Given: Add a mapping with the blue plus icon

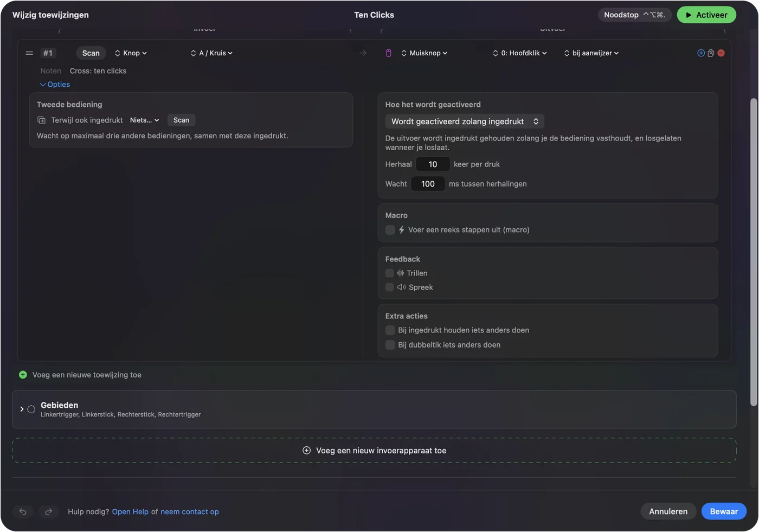Looking at the screenshot, I should [701, 53].
